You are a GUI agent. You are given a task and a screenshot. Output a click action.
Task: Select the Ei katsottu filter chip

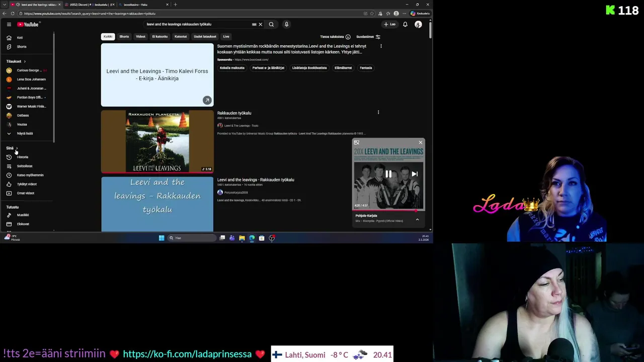pyautogui.click(x=160, y=37)
